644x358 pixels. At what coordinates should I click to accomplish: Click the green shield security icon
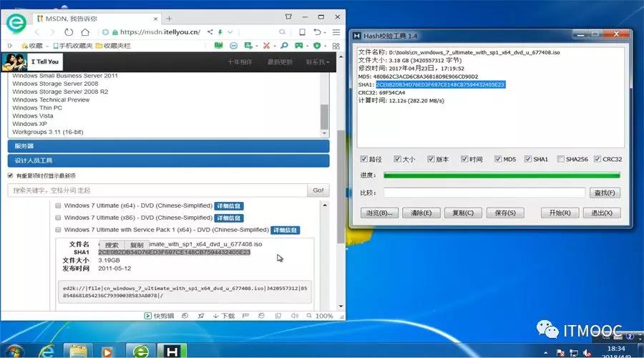point(317,46)
